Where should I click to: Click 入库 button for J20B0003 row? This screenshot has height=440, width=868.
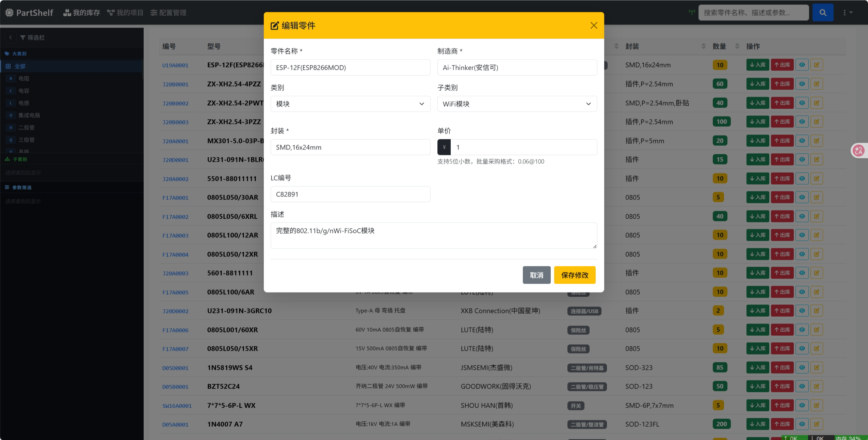pos(757,122)
